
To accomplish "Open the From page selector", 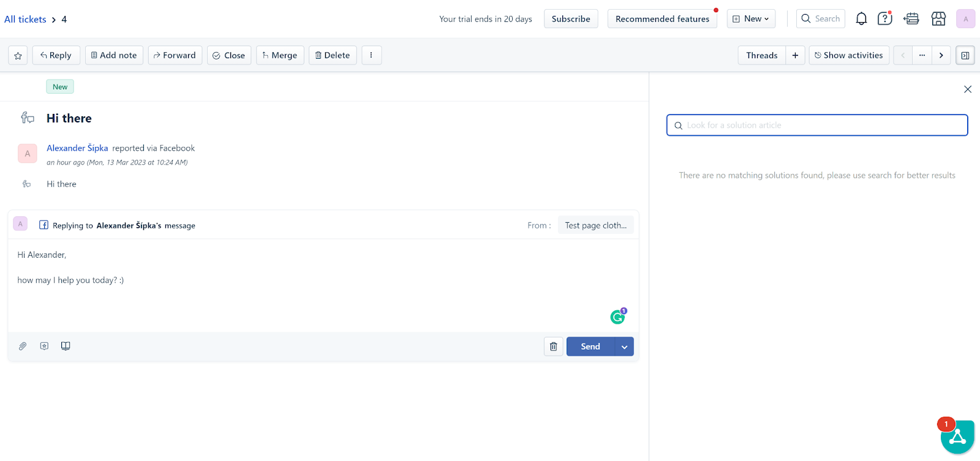I will 595,225.
